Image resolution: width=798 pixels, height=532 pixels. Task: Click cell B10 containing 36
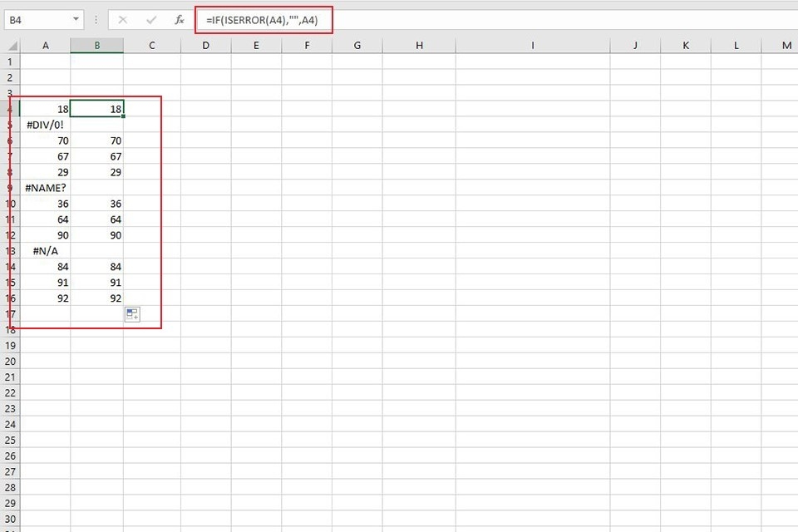tap(96, 204)
